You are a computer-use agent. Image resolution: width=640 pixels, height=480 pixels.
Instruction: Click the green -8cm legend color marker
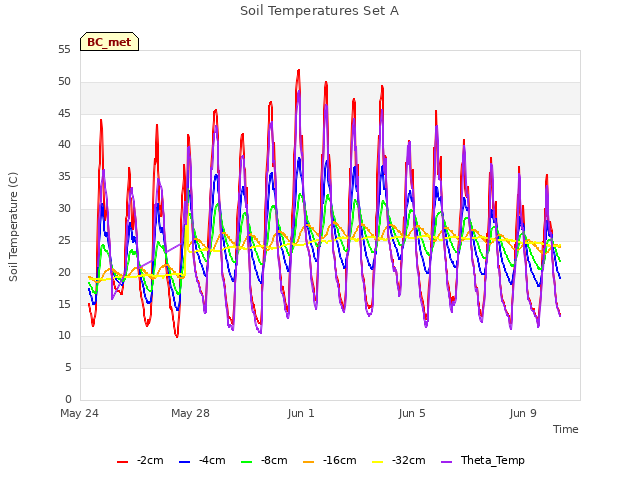[247, 462]
